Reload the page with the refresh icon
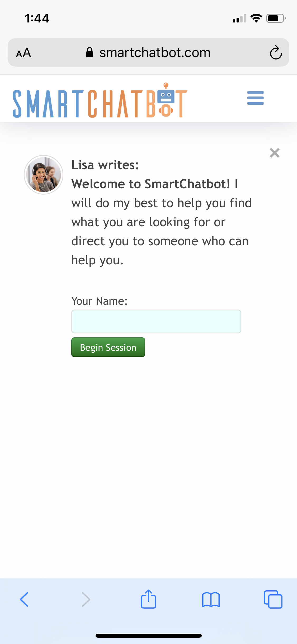This screenshot has height=644, width=297. (x=276, y=53)
